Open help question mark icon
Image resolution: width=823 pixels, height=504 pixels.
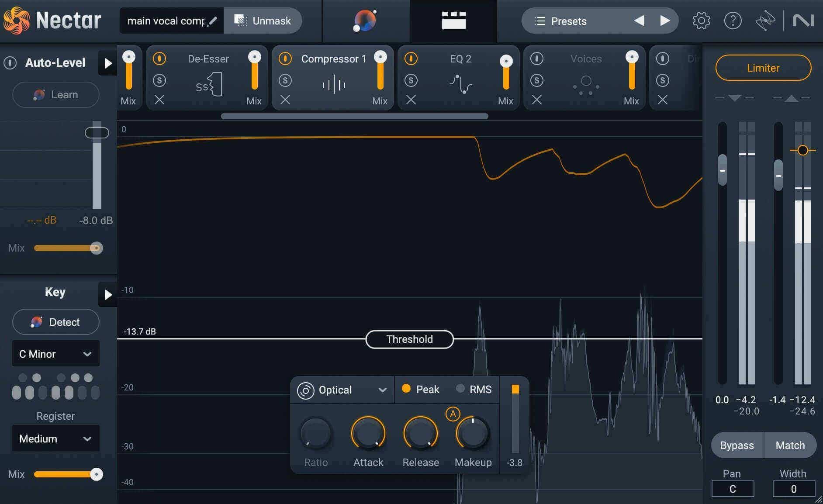click(x=733, y=21)
